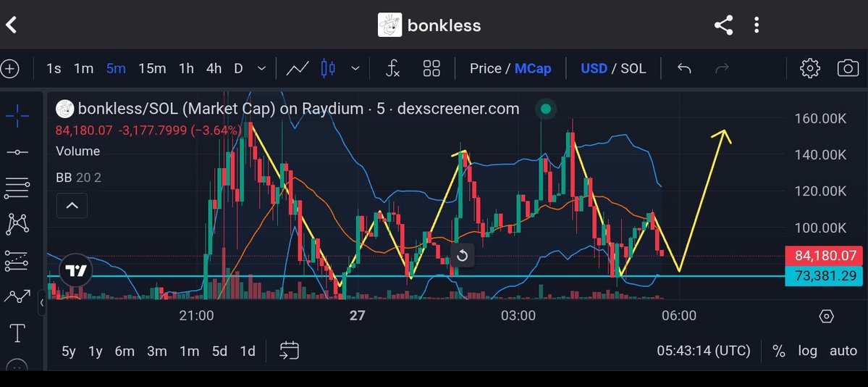
Task: Switch to the 4h timeframe
Action: pos(214,69)
